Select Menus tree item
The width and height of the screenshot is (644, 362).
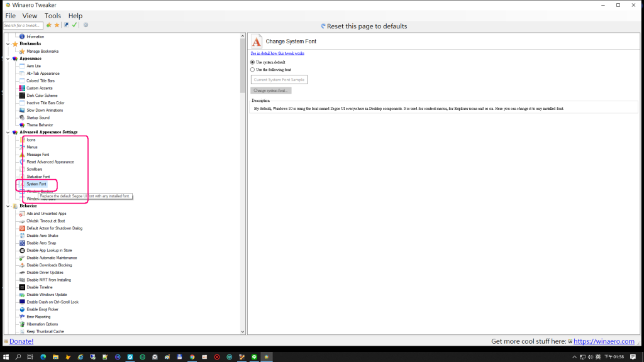pyautogui.click(x=32, y=147)
